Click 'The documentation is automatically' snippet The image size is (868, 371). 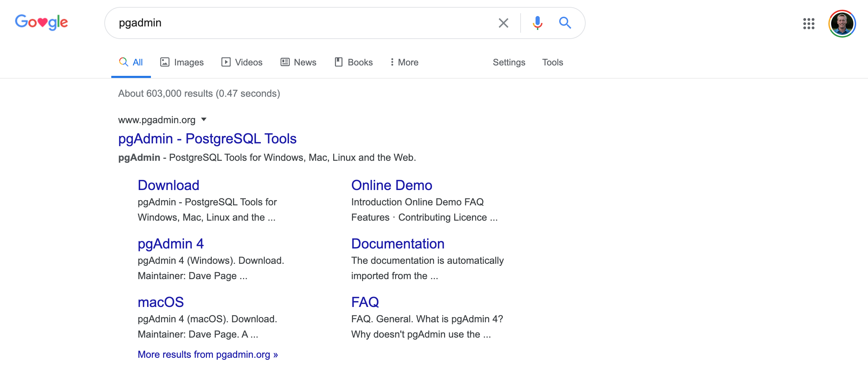tap(427, 260)
